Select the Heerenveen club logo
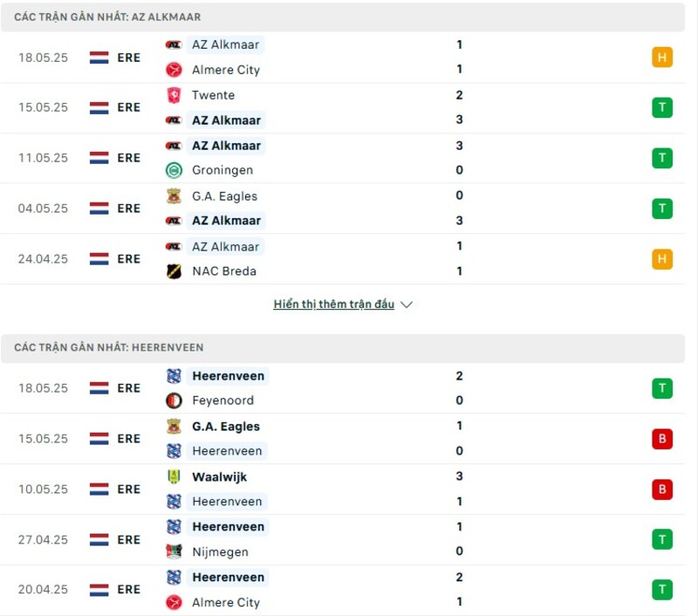The height and width of the screenshot is (616, 698). coord(174,376)
